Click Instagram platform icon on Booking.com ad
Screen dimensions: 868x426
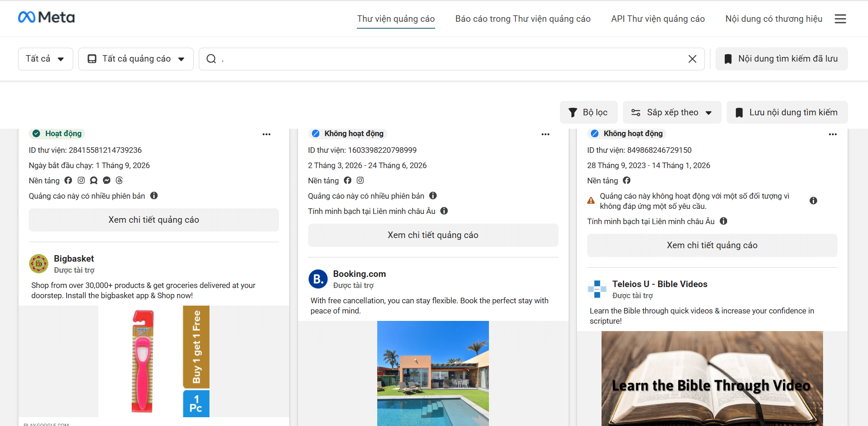[360, 180]
